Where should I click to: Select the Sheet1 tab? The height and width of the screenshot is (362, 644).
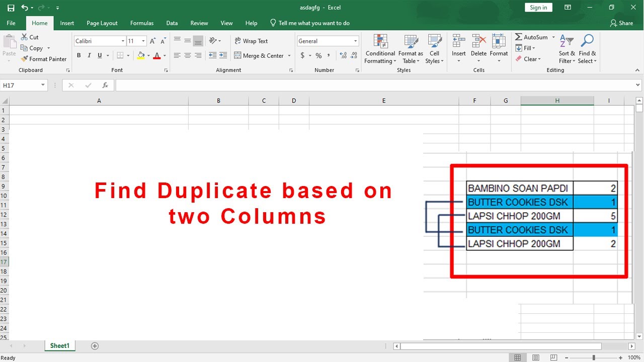click(x=59, y=346)
